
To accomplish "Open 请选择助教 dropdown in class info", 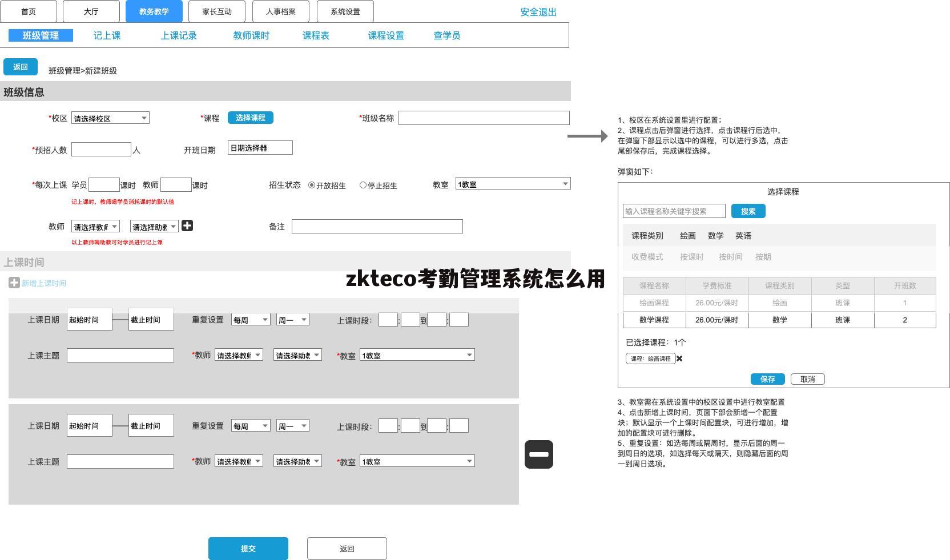I will click(x=154, y=227).
